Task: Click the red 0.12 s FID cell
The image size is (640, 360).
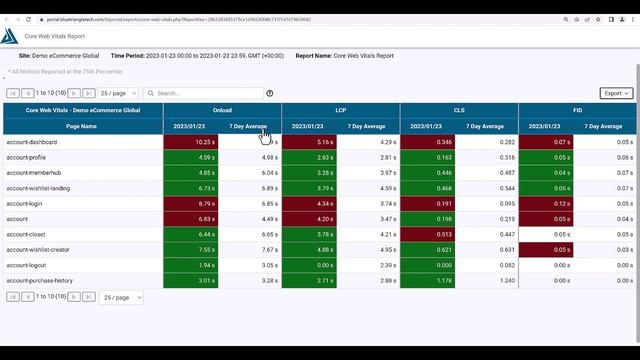Action: 546,204
